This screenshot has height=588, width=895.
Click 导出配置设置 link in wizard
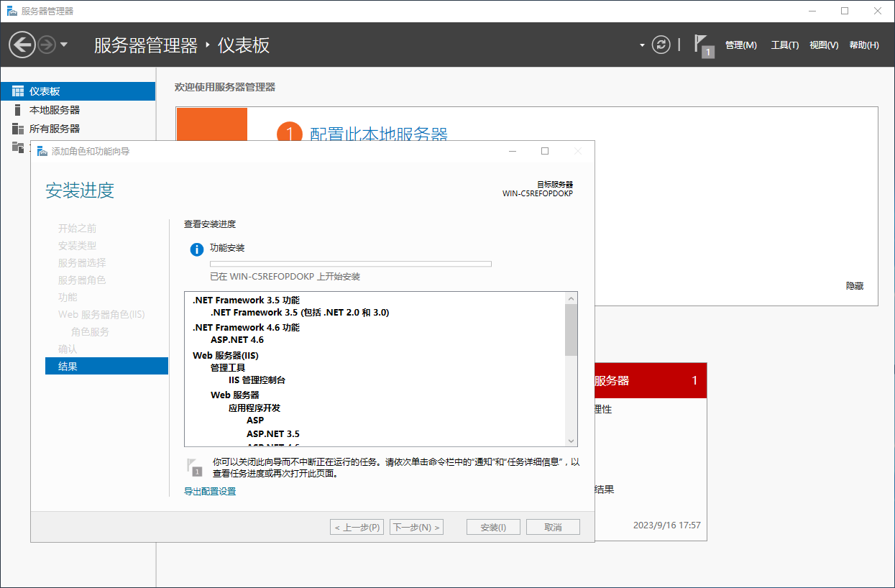tap(210, 492)
